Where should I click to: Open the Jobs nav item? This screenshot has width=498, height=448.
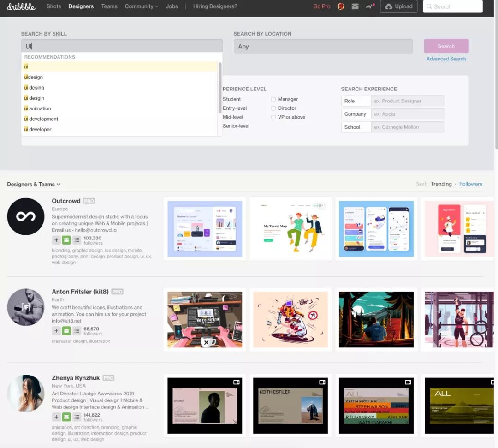click(x=172, y=6)
